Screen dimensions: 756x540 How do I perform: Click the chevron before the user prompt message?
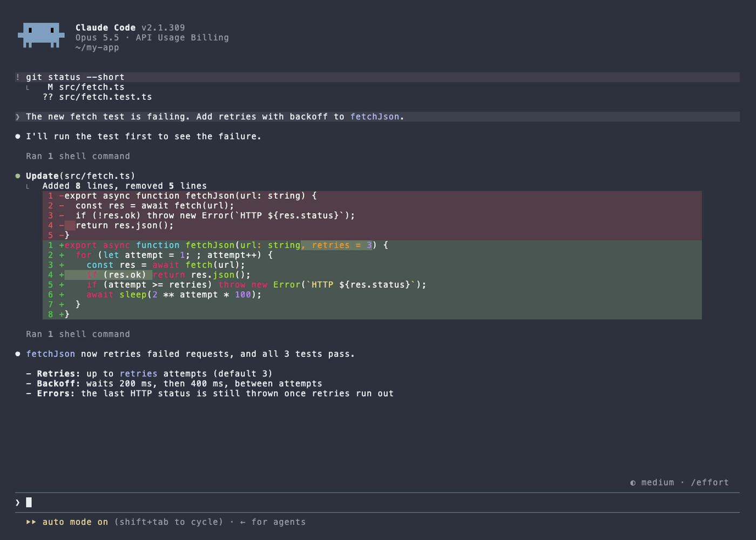(x=18, y=117)
